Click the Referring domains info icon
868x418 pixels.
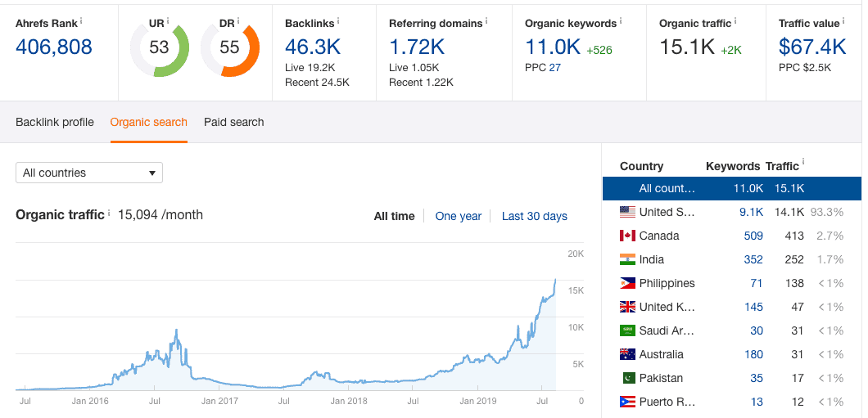click(x=486, y=21)
